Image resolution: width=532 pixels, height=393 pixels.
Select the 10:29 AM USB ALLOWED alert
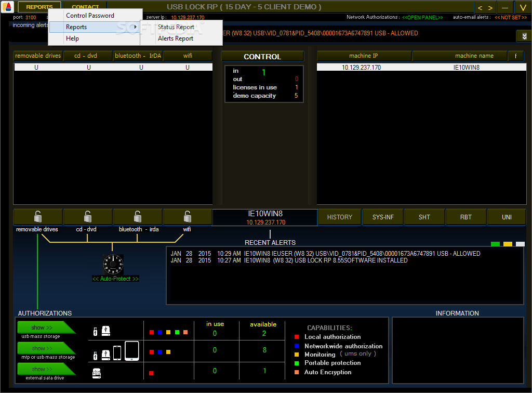click(x=325, y=254)
